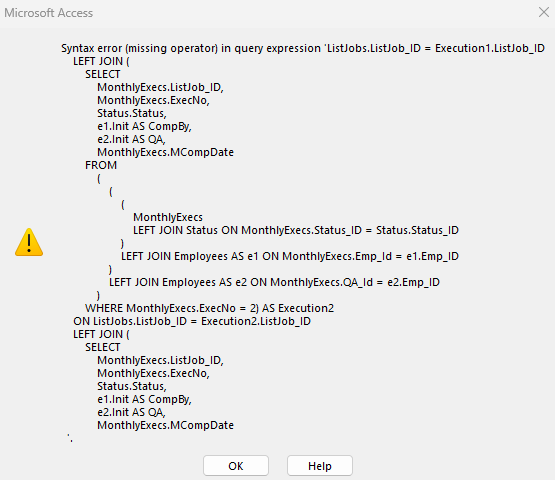Click the standalone 'MonthlyExecs' table name line
555x480 pixels.
tap(168, 217)
